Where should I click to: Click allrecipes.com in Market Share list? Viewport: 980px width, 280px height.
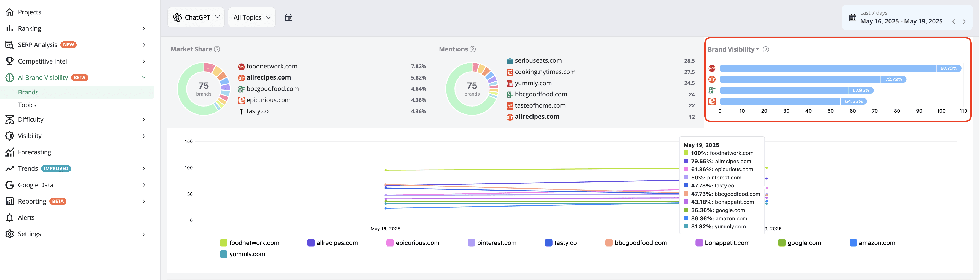click(x=269, y=77)
